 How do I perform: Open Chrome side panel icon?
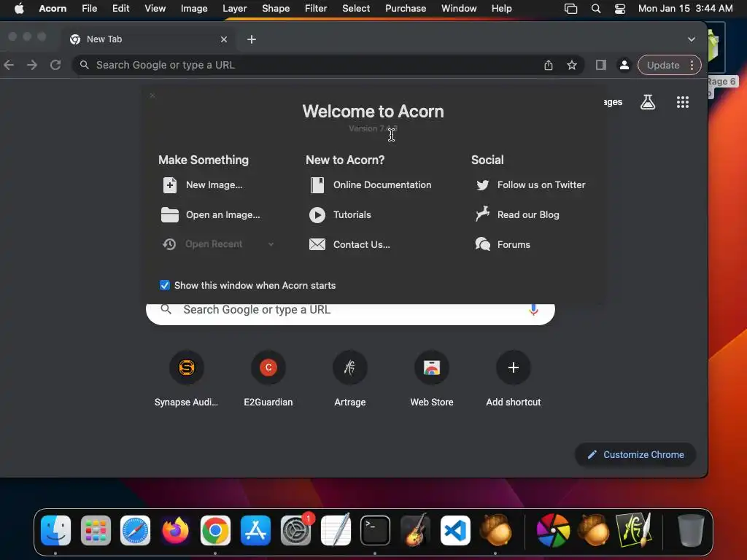tap(601, 65)
